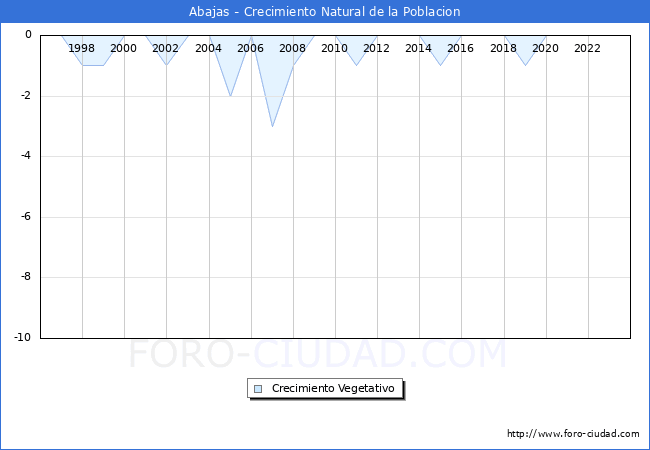Screen dimensions: 650x450
Task: Click the 2018 year label
Action: coord(503,48)
